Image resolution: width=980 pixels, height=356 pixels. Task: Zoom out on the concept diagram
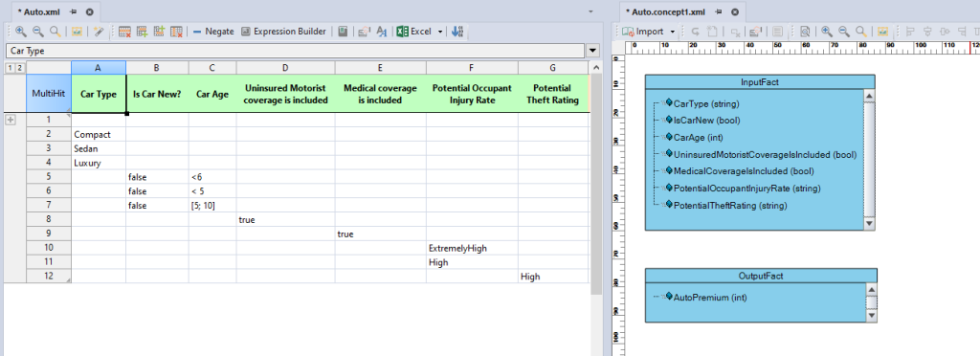[x=844, y=32]
